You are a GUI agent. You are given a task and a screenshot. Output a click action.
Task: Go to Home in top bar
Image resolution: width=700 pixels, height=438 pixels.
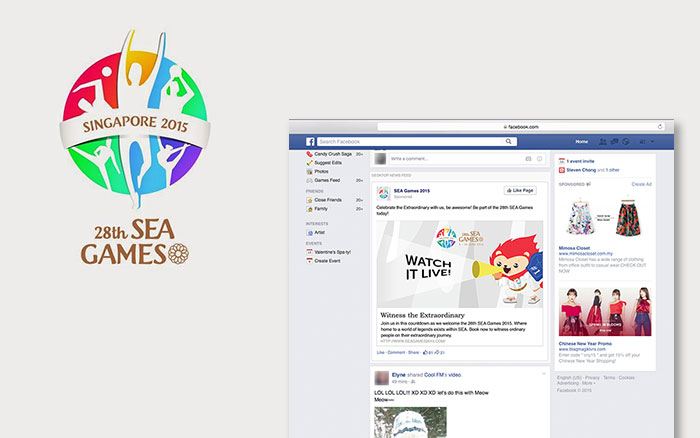(581, 142)
